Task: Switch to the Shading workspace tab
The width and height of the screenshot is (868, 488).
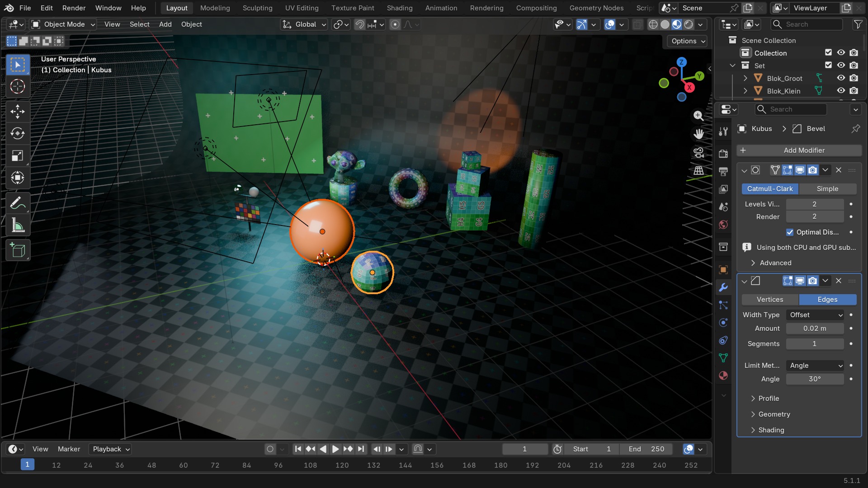Action: click(x=399, y=8)
